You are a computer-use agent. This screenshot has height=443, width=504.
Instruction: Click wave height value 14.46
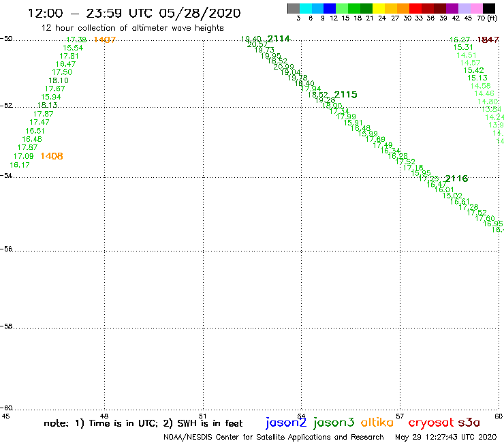tap(484, 93)
